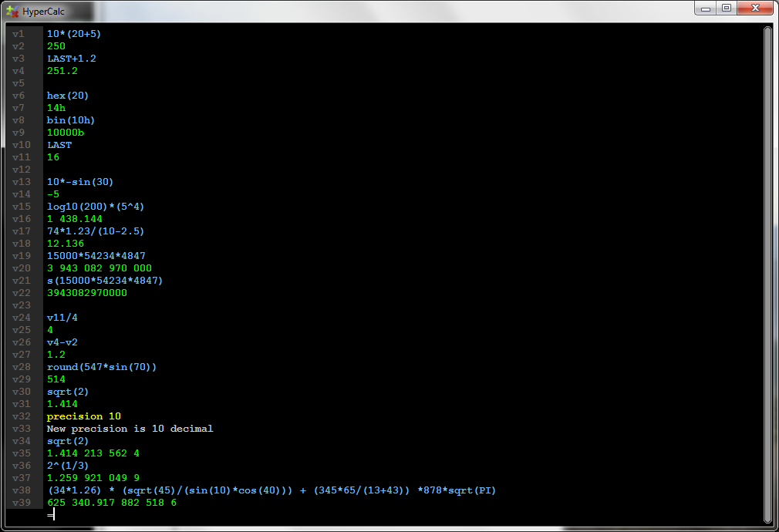Screen dimensions: 779x532
Task: Select the expression 10*(20+5)
Action: pyautogui.click(x=74, y=34)
